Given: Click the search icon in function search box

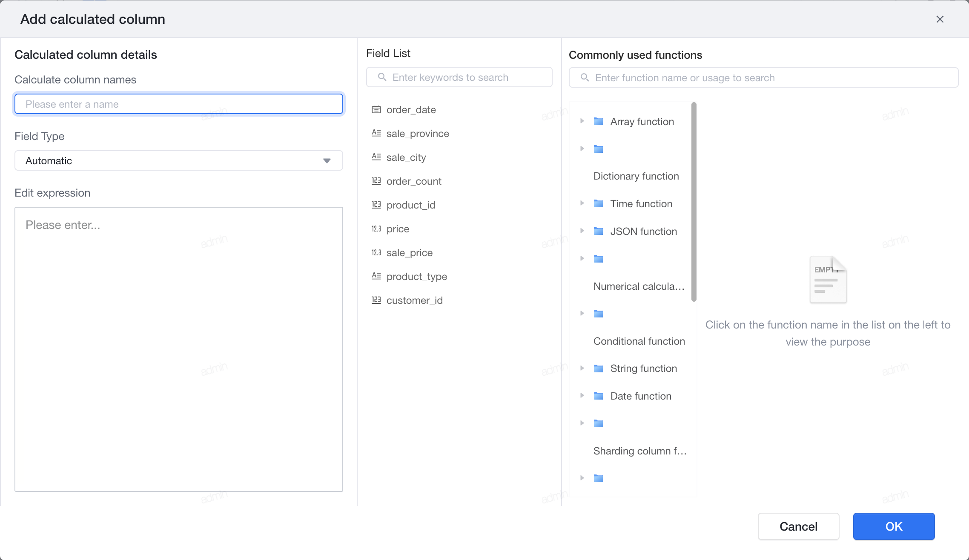Looking at the screenshot, I should 585,77.
